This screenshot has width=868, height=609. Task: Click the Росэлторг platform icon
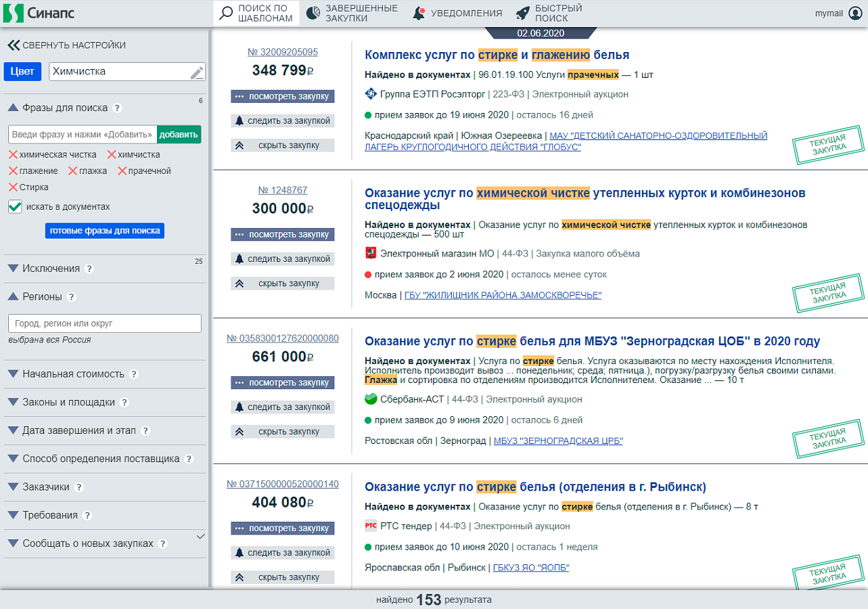371,94
